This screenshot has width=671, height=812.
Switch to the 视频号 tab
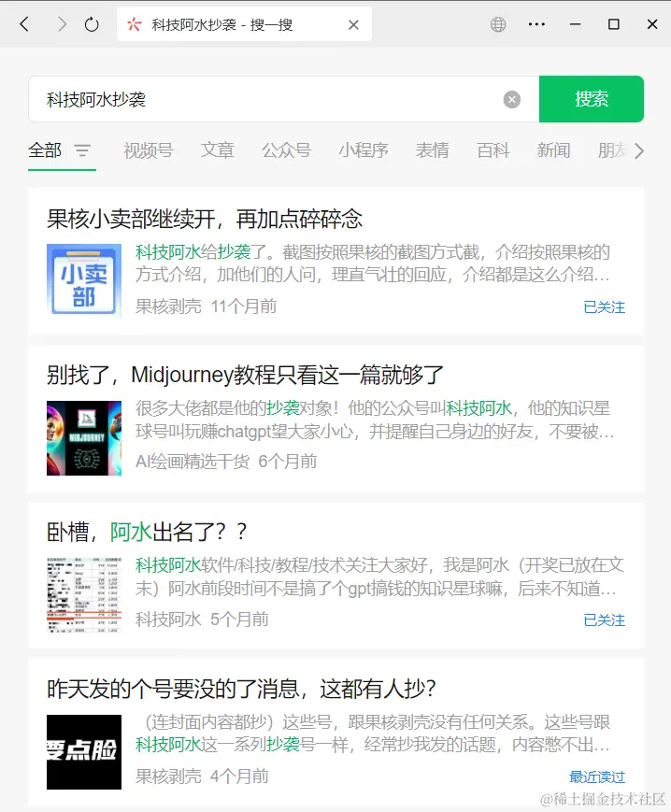point(148,150)
